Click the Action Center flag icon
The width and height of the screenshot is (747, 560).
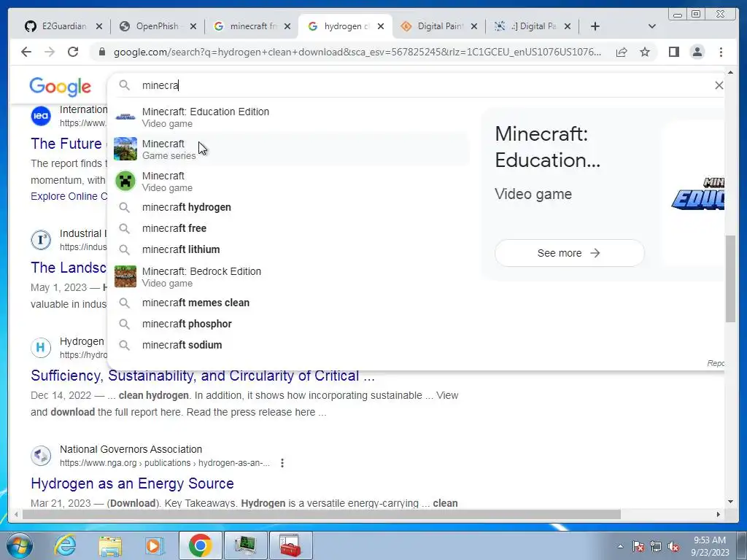coord(638,546)
